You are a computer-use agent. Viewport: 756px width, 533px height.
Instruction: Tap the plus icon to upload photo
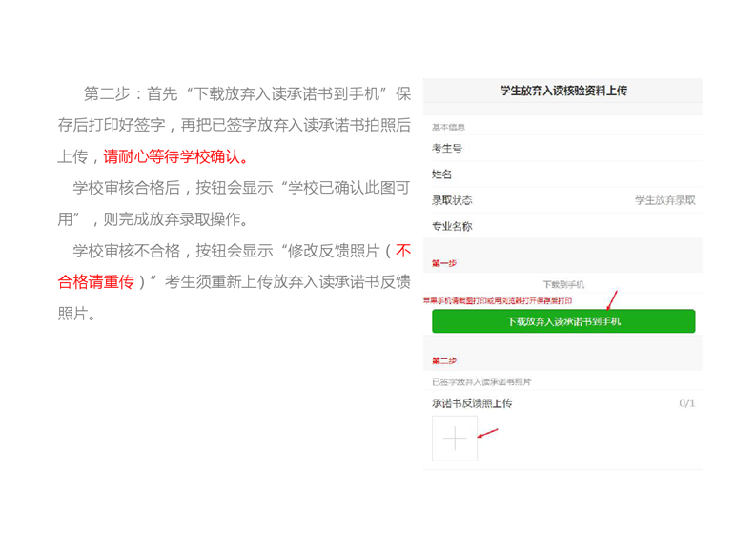[x=455, y=439]
